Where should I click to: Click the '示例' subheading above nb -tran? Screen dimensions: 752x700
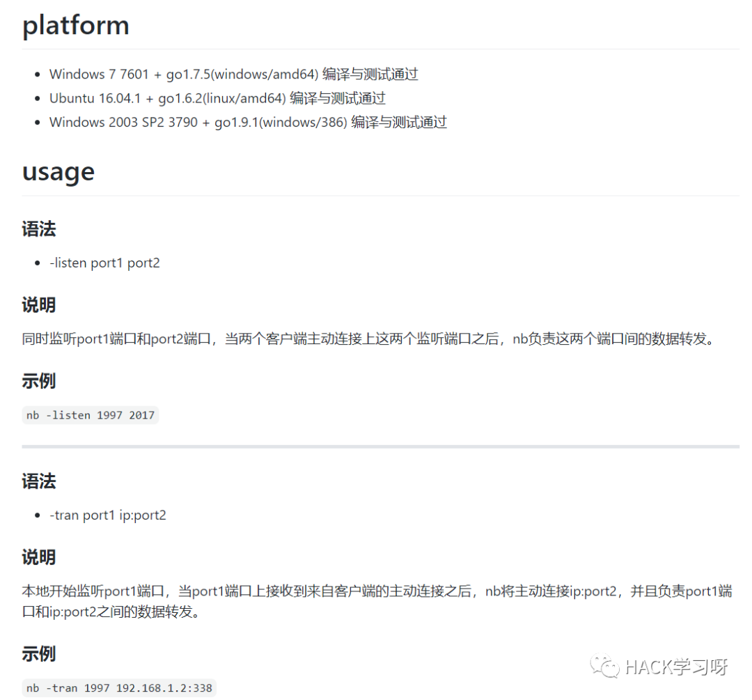point(39,653)
